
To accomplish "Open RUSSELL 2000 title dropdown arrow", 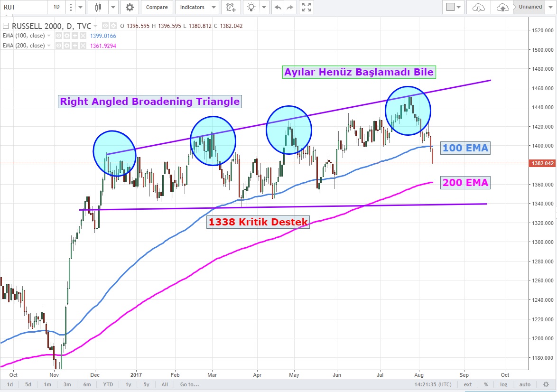I will 95,26.
